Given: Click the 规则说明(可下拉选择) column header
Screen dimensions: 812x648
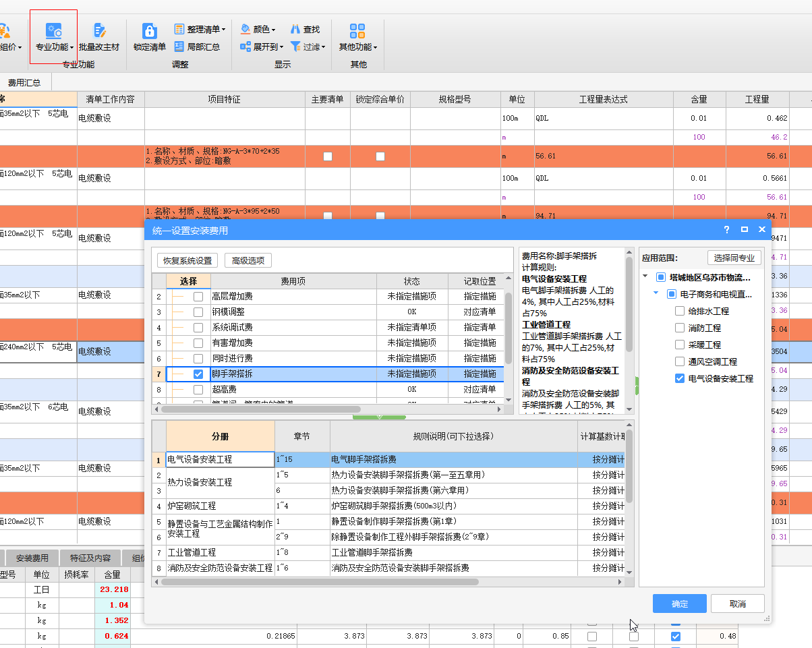Looking at the screenshot, I should (454, 436).
